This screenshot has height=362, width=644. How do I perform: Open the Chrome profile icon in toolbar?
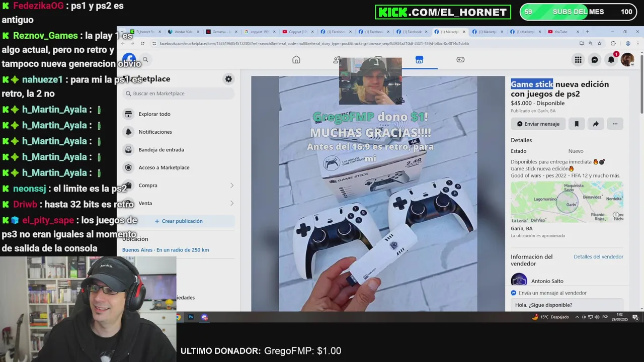(x=628, y=44)
